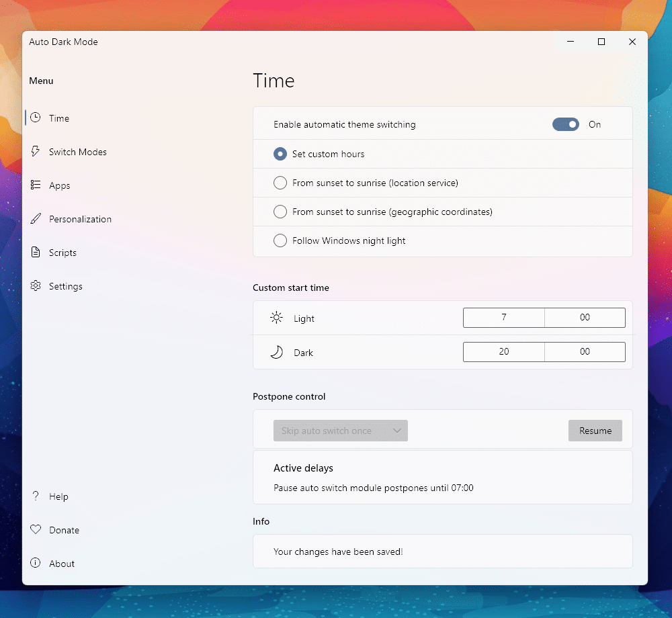672x618 pixels.
Task: Disable automatic theme switching toggle
Action: pos(565,124)
